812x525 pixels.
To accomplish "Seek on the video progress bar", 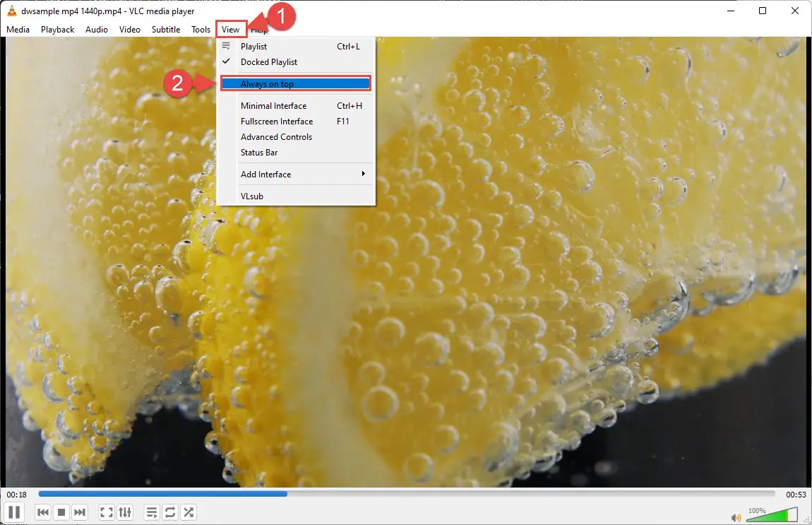I will [407, 494].
